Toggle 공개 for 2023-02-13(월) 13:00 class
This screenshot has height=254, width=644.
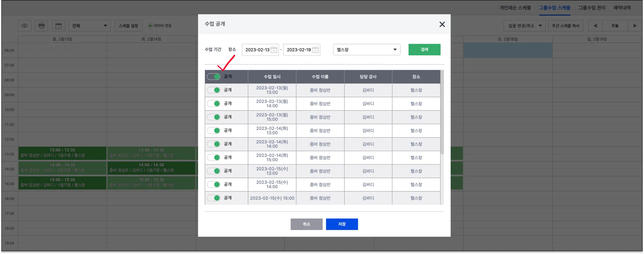click(214, 90)
